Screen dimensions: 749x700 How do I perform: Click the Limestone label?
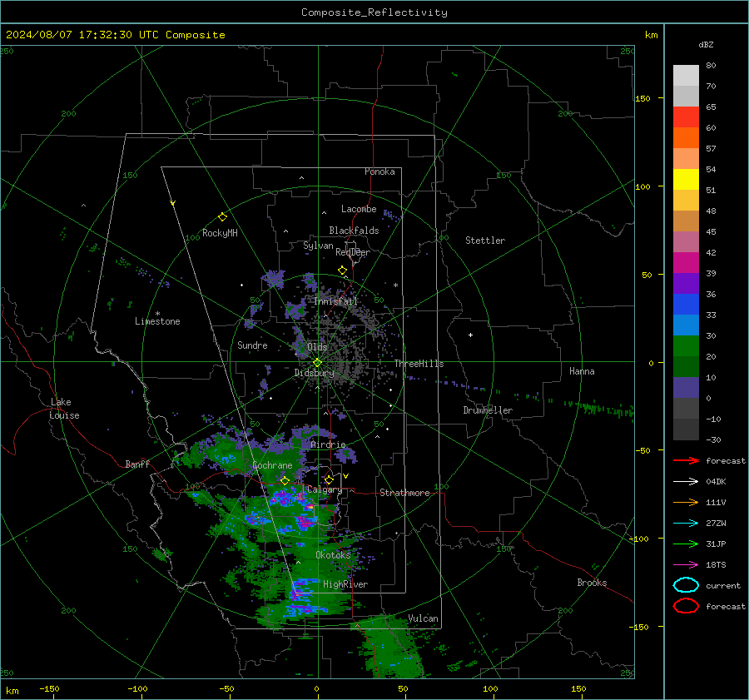[x=157, y=321]
